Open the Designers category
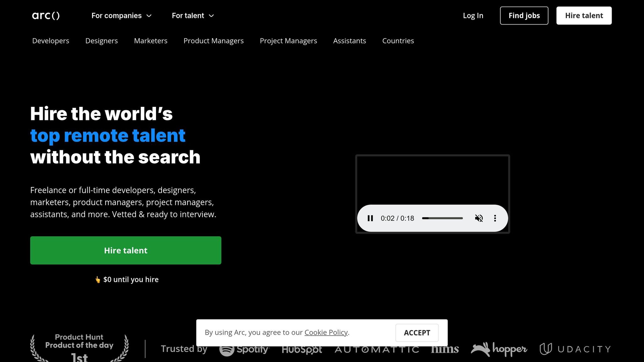The image size is (644, 362). pyautogui.click(x=102, y=41)
